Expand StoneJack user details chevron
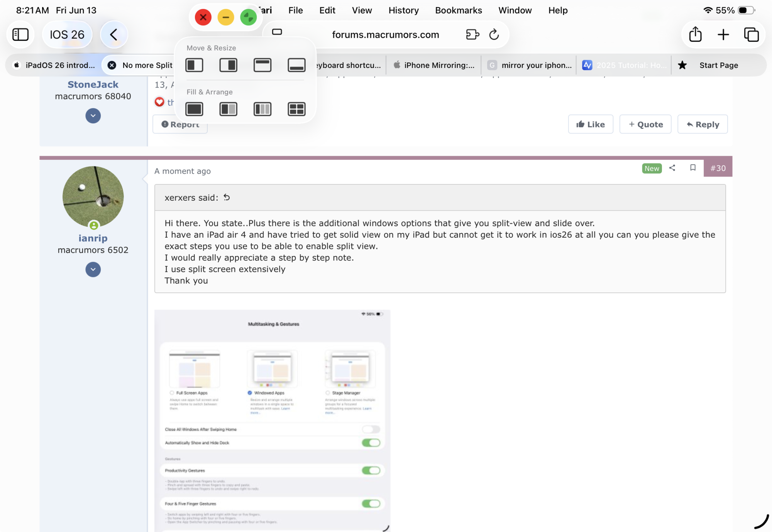This screenshot has height=532, width=772. (x=93, y=116)
